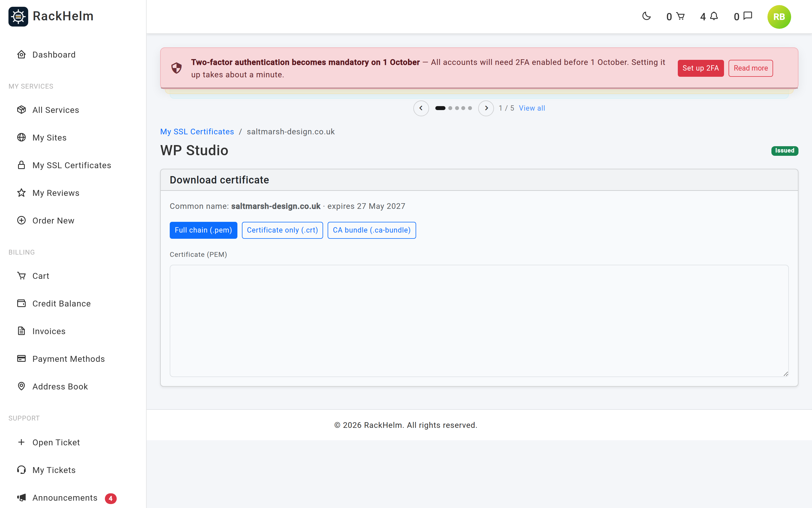Click View all announcements link
This screenshot has width=812, height=508.
point(532,108)
